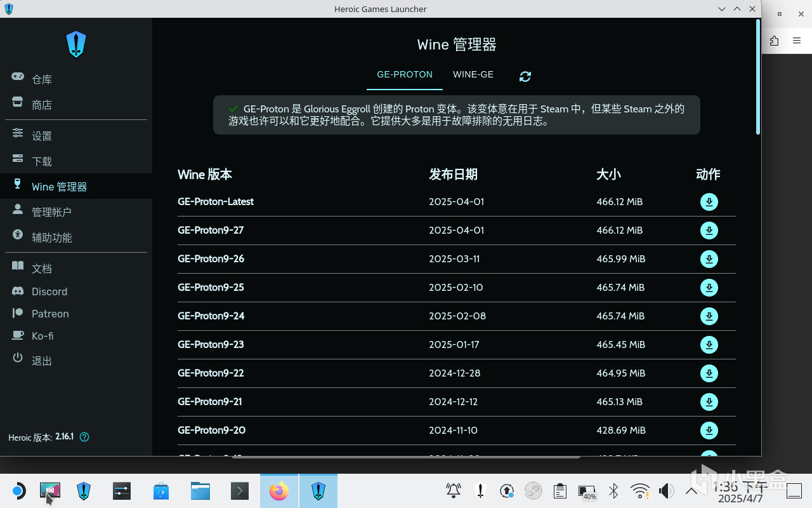Download GE-Proton9-20
Screen dimensions: 812x508
(x=709, y=431)
